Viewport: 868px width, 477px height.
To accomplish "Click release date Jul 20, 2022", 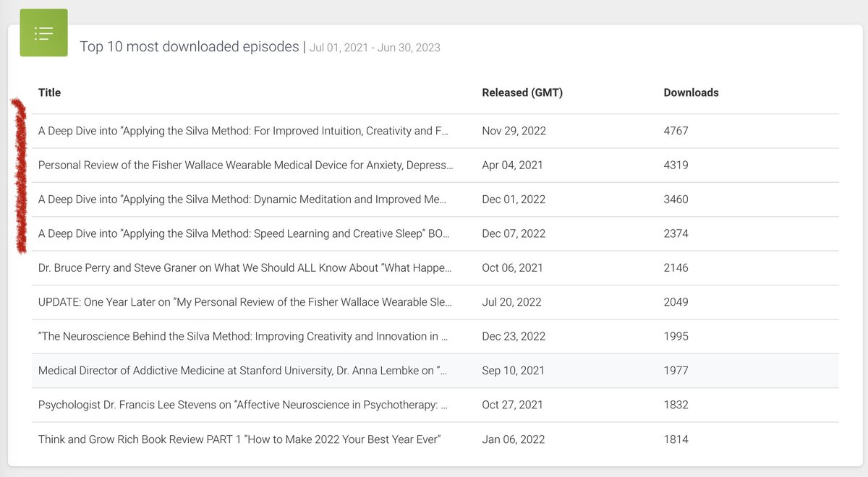I will coord(511,302).
